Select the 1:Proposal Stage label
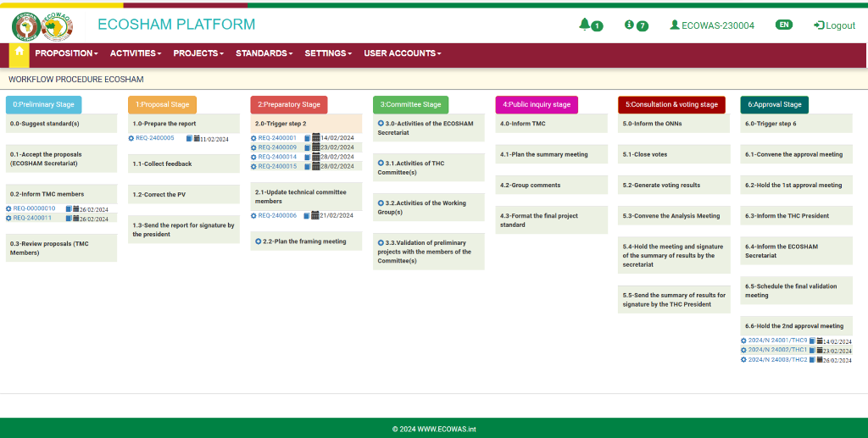 click(162, 104)
